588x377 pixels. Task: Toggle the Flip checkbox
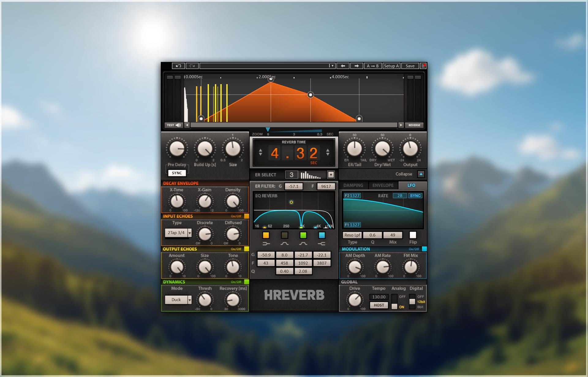(x=413, y=235)
